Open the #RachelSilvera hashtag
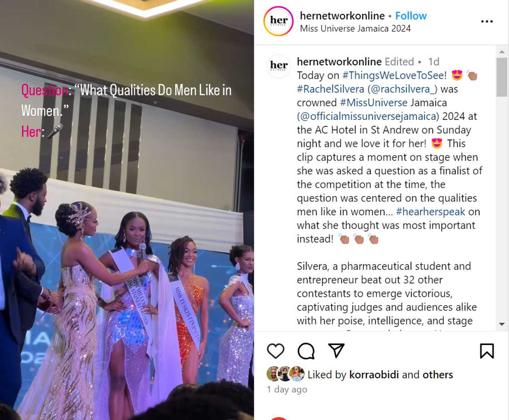The width and height of the screenshot is (509, 420). 330,89
